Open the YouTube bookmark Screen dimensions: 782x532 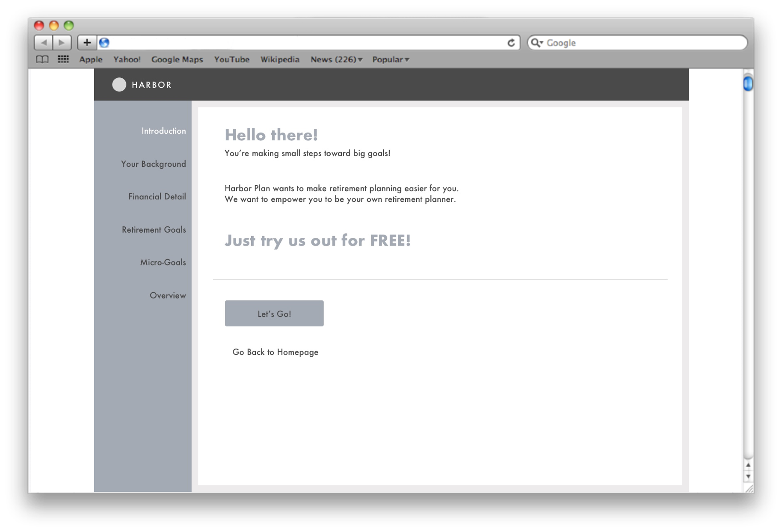point(231,59)
